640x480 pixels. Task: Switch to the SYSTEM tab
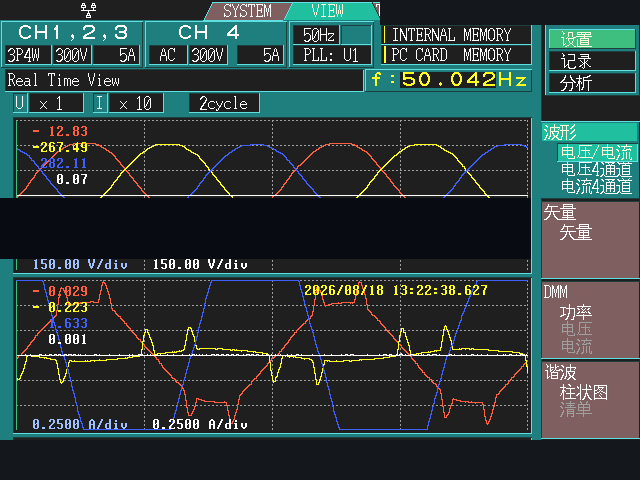[247, 11]
